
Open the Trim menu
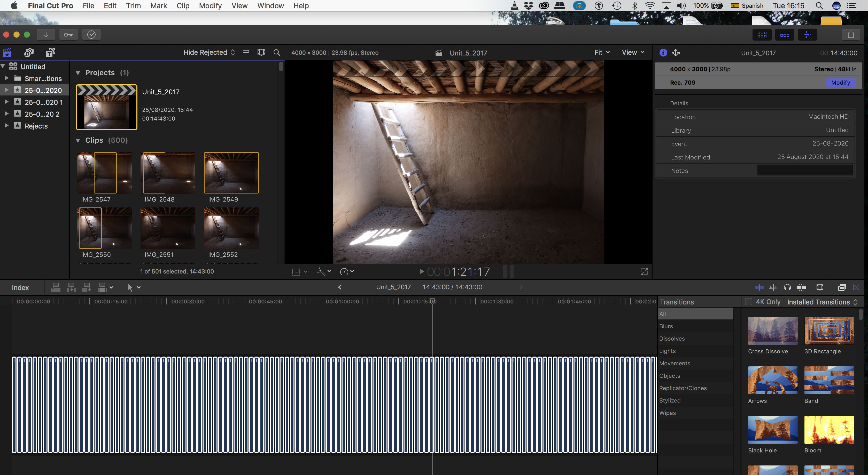(x=133, y=6)
